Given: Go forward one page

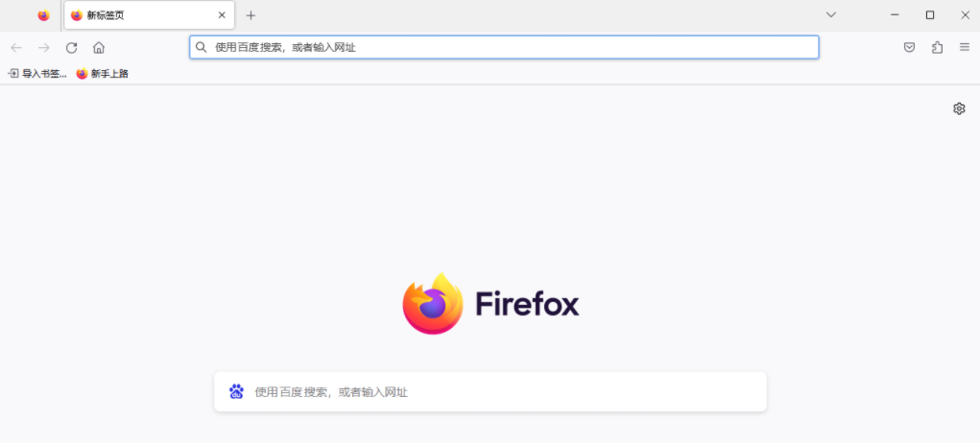Looking at the screenshot, I should tap(44, 47).
